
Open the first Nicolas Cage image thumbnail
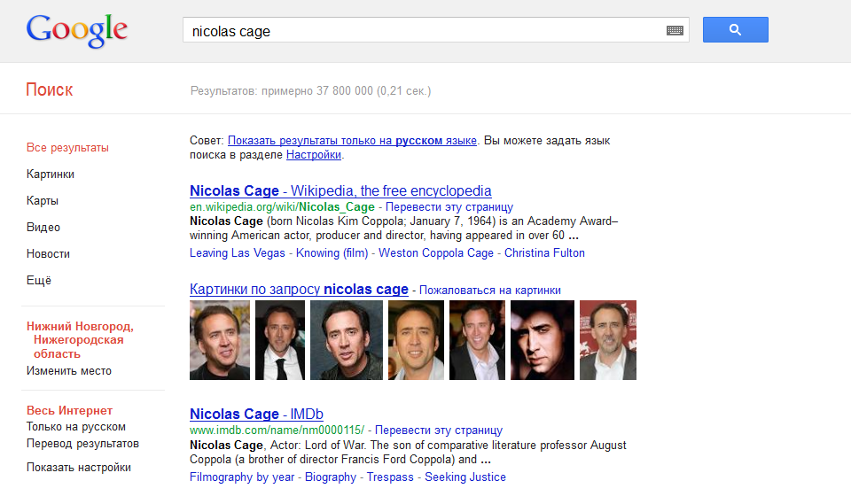click(219, 340)
